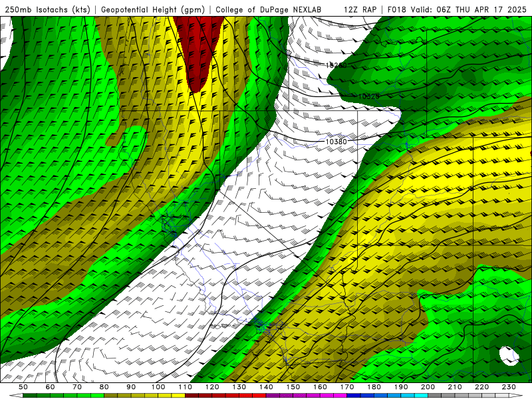Select the bright red swatch left of 140
This screenshot has width=532, height=399.
[x=259, y=396]
